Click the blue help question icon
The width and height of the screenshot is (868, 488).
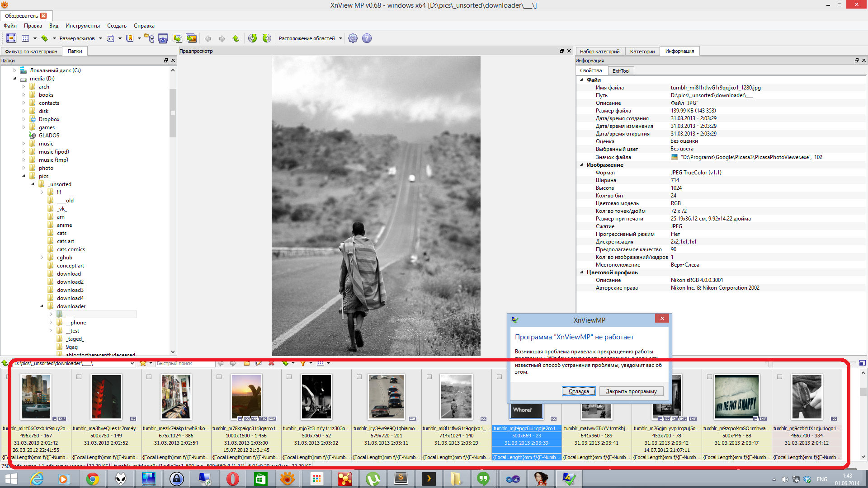tap(367, 38)
